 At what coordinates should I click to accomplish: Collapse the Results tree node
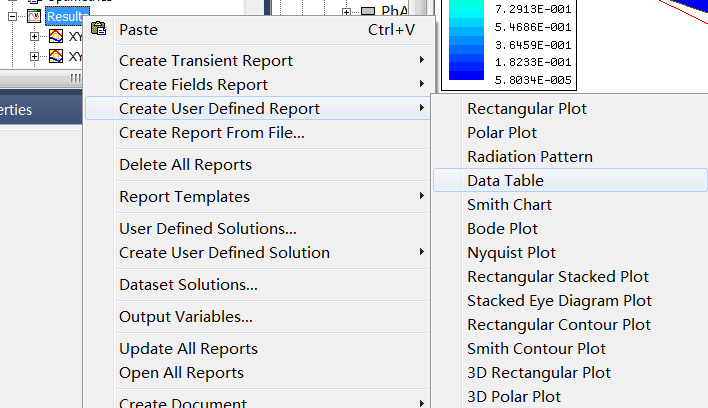(13, 17)
